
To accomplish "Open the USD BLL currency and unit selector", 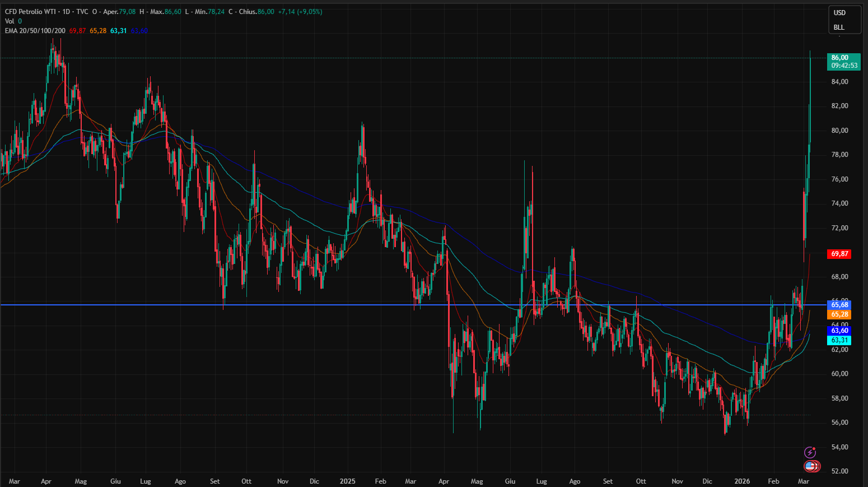I will 844,20.
